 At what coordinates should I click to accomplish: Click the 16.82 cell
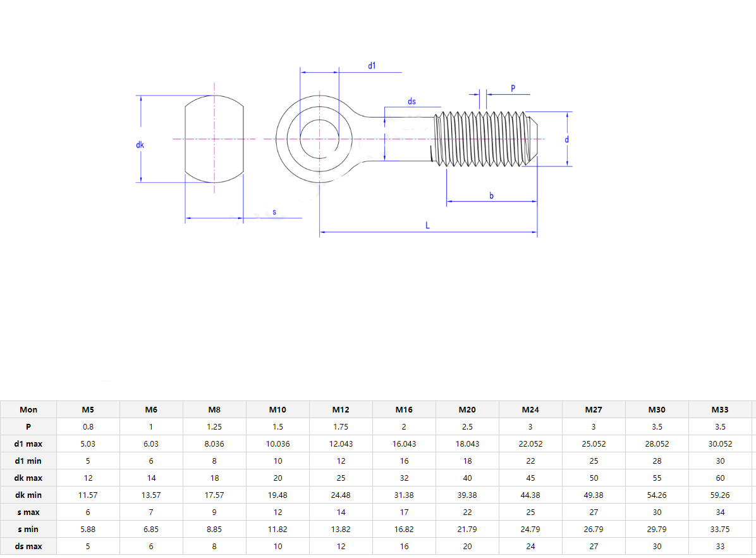point(404,529)
